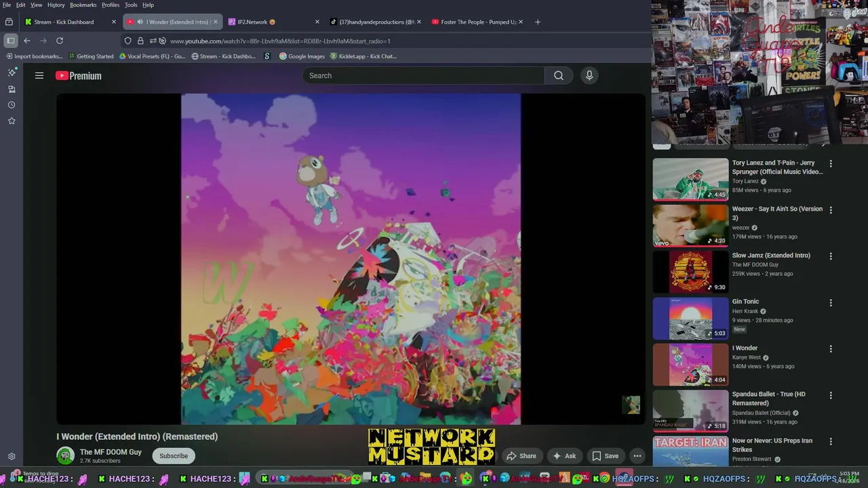View site security padlock information
This screenshot has width=868, height=488.
click(x=140, y=41)
